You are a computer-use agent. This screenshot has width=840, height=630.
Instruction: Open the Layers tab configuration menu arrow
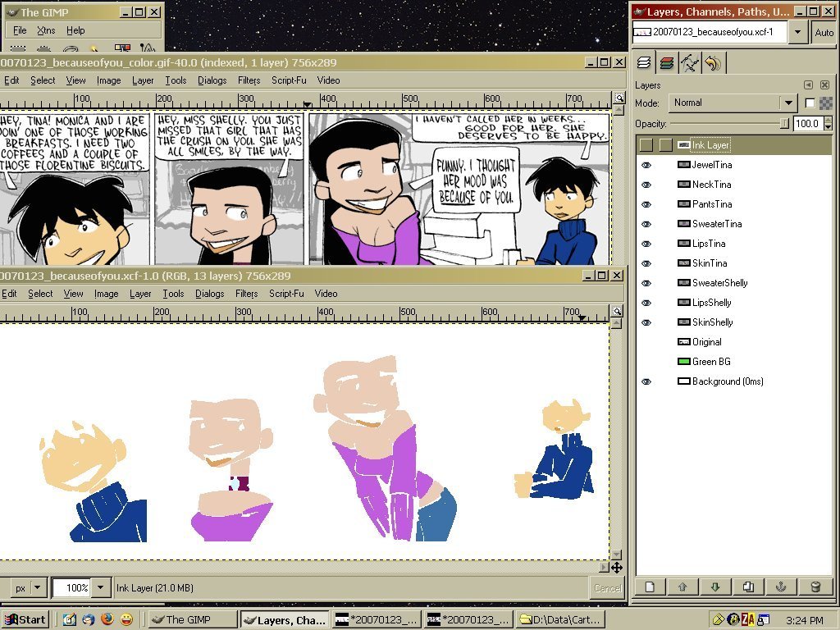[x=808, y=85]
